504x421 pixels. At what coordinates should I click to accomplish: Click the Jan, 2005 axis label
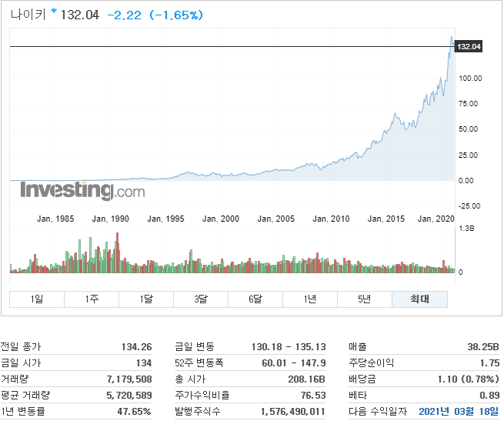[276, 219]
